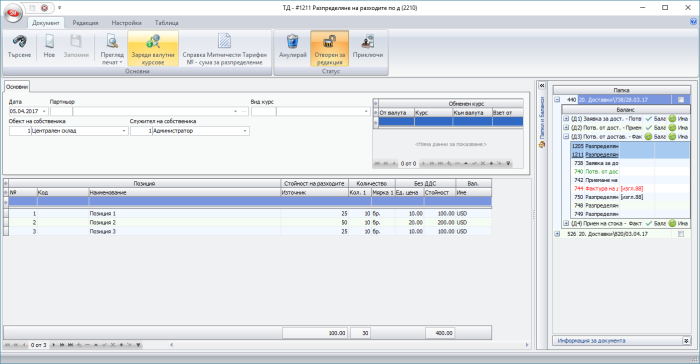Viewport: 700px width, 364px height.
Task: Open the ribbon help icon
Action: click(693, 21)
